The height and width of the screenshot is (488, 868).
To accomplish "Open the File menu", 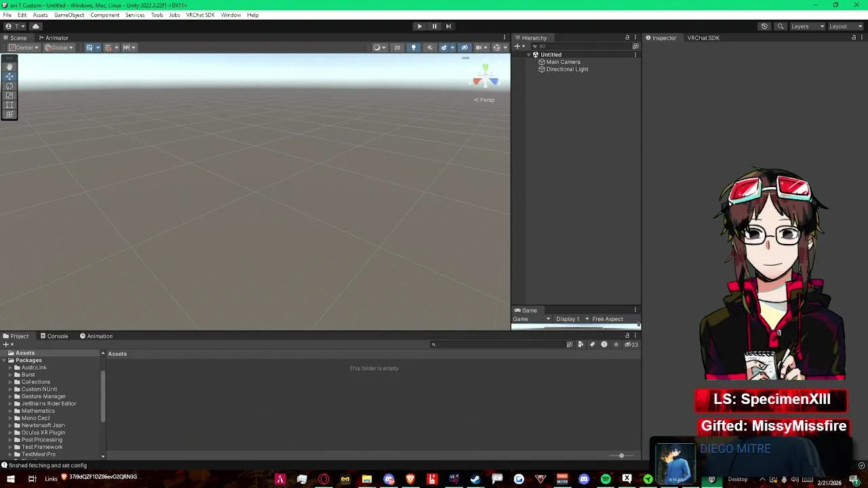I will pyautogui.click(x=7, y=15).
